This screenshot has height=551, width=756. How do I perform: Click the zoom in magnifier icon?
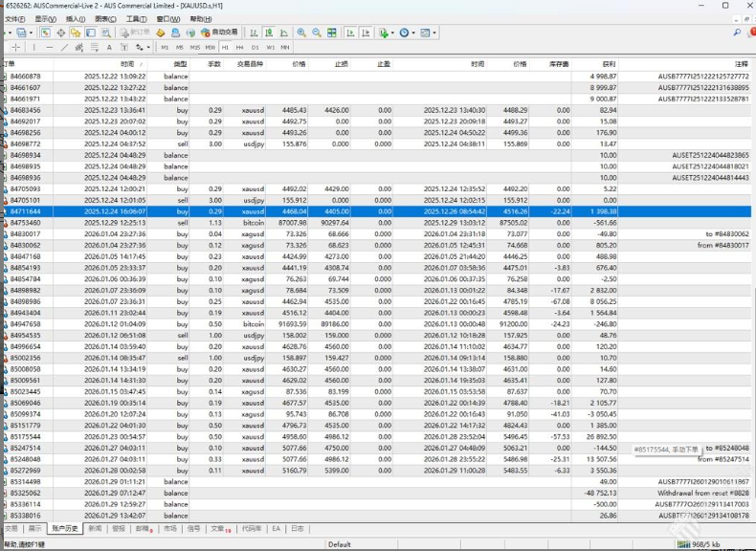tap(301, 33)
